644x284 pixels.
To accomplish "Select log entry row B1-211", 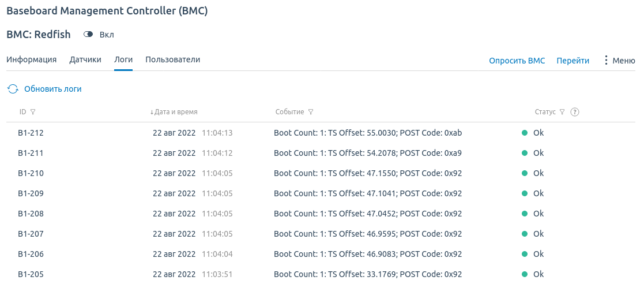I will click(321, 153).
